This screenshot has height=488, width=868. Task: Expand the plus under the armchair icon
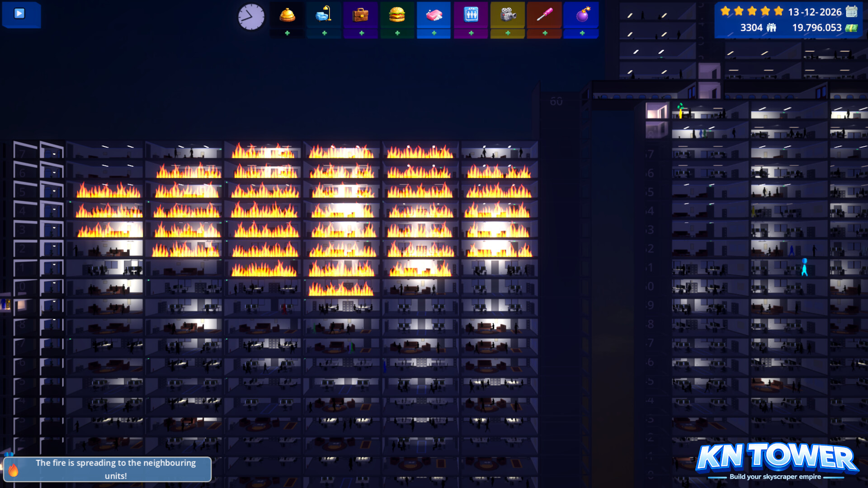tap(324, 33)
